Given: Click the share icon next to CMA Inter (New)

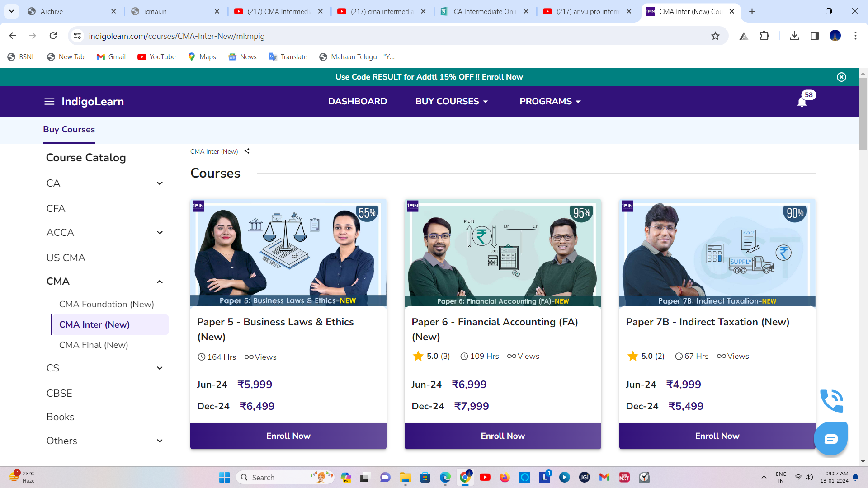Looking at the screenshot, I should coord(247,151).
